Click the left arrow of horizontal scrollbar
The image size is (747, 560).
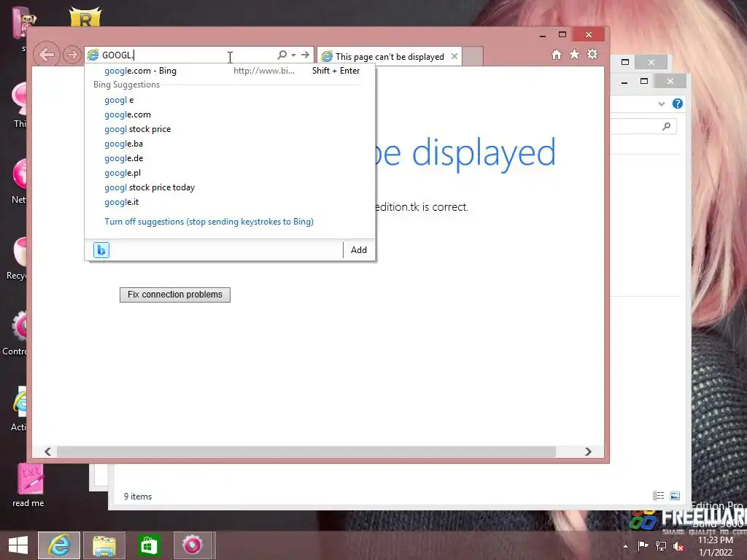(47, 451)
